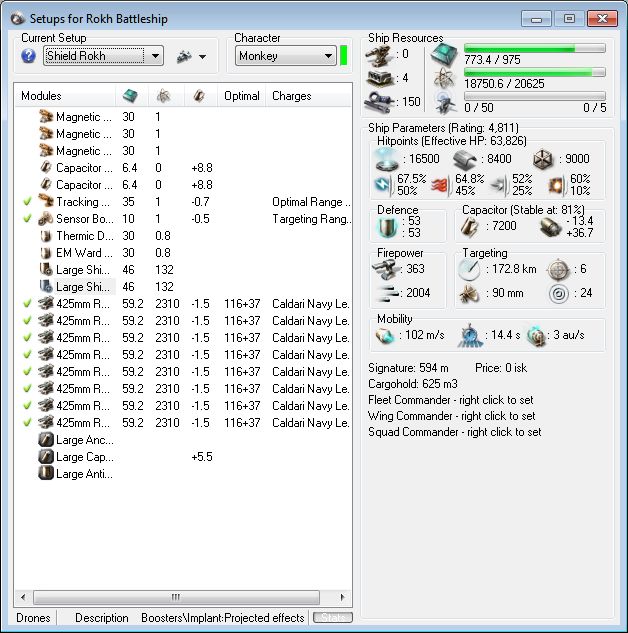Screen dimensions: 628x633
Task: Click the powergrid usage bar 773.4 / 975
Action: (x=534, y=49)
